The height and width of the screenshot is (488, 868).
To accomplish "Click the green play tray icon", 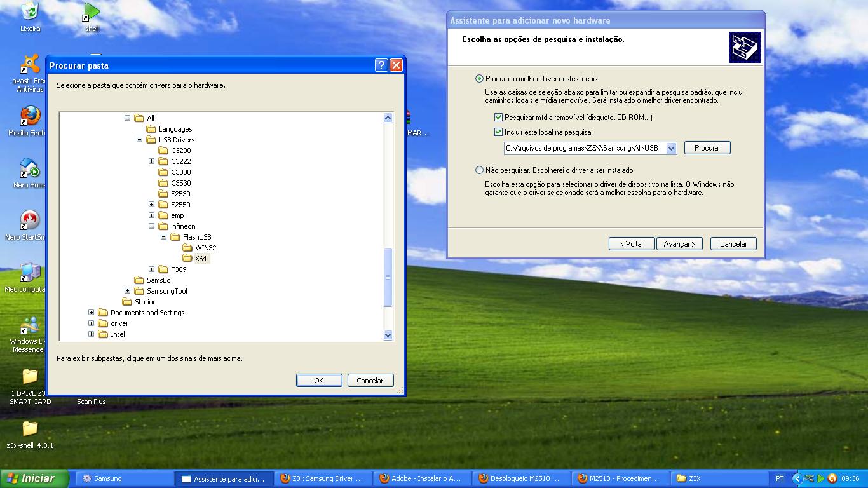I will tap(820, 478).
